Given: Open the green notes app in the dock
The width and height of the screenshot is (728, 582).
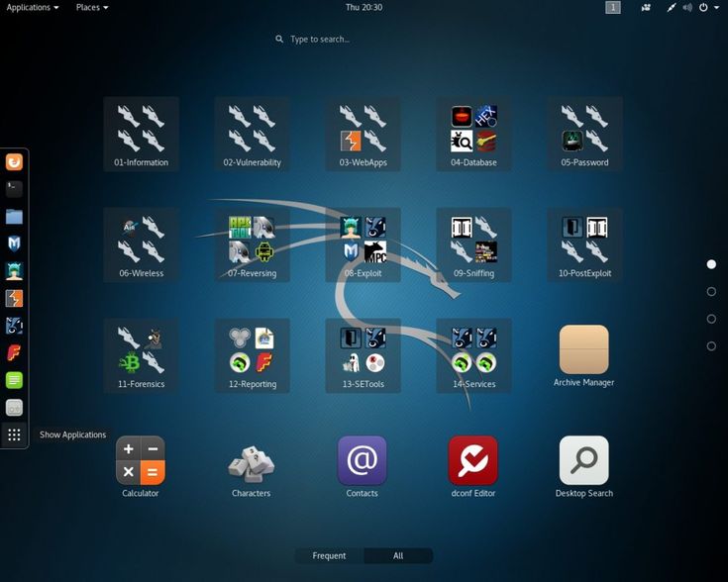Looking at the screenshot, I should pos(14,380).
